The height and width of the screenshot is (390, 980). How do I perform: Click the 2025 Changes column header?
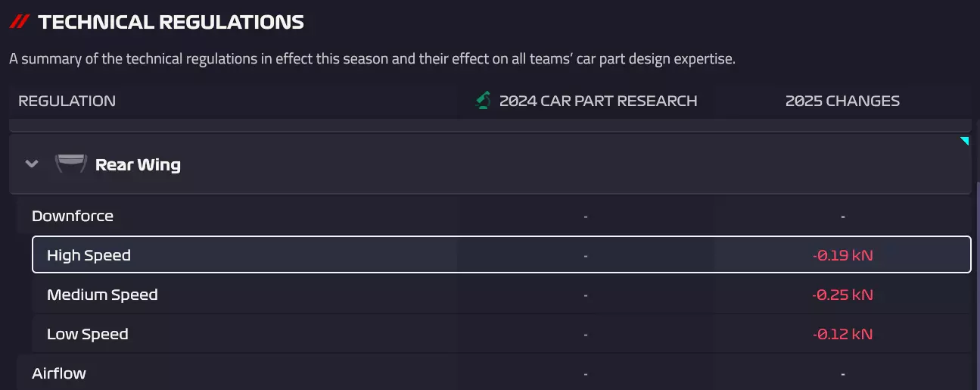point(842,101)
